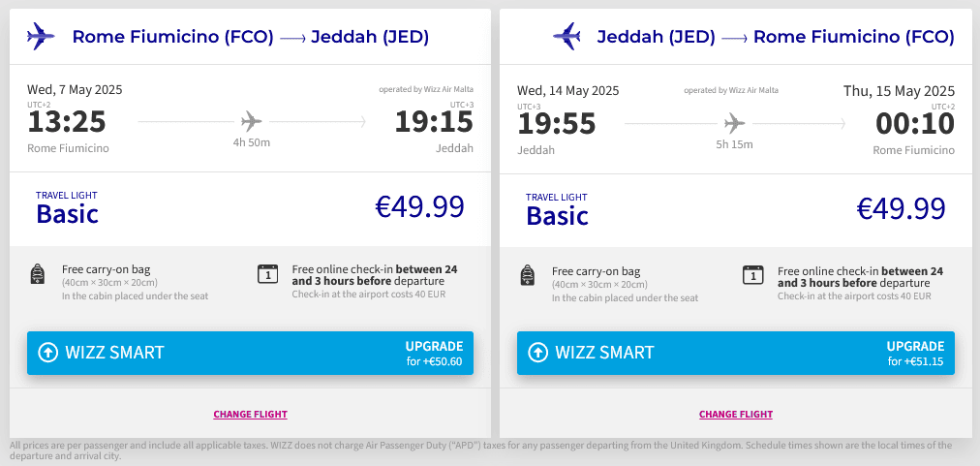
Task: Click the outbound flight airplane logo icon
Action: pos(42,37)
